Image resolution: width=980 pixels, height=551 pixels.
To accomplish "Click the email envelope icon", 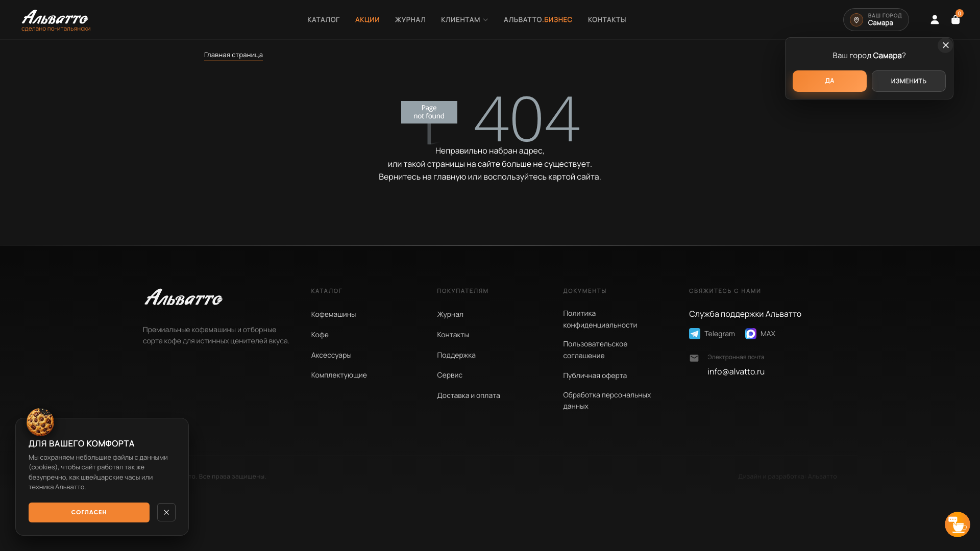I will (x=694, y=358).
